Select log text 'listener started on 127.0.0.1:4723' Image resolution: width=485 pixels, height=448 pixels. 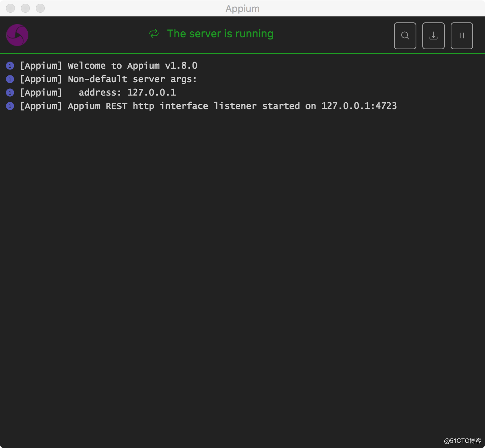(x=305, y=106)
